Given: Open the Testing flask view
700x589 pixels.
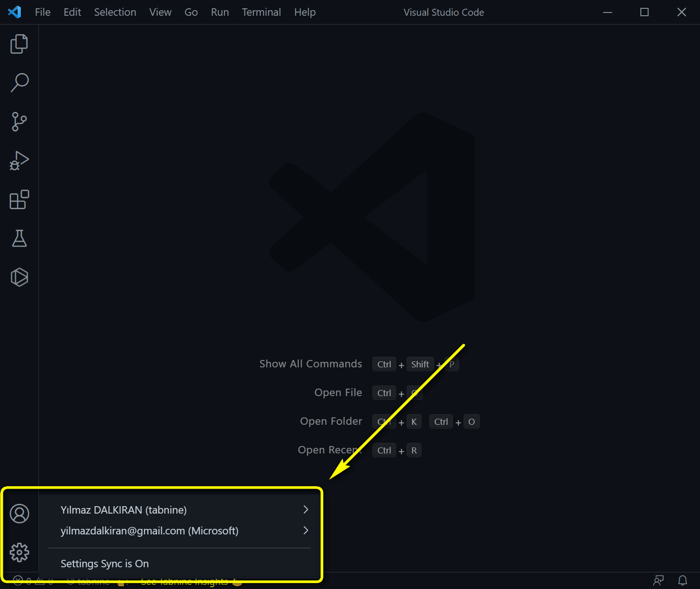Looking at the screenshot, I should (19, 238).
